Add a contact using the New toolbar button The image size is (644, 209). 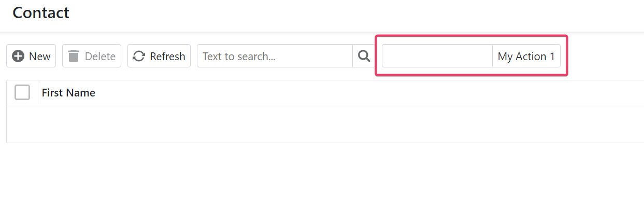pos(31,56)
